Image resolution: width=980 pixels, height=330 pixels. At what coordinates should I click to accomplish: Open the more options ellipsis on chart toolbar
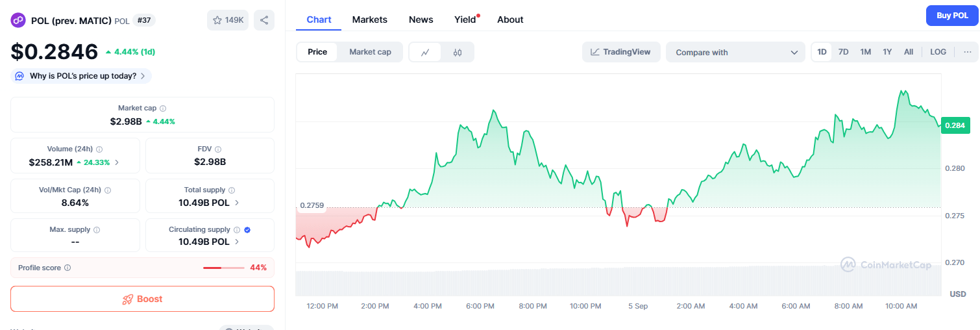[968, 52]
